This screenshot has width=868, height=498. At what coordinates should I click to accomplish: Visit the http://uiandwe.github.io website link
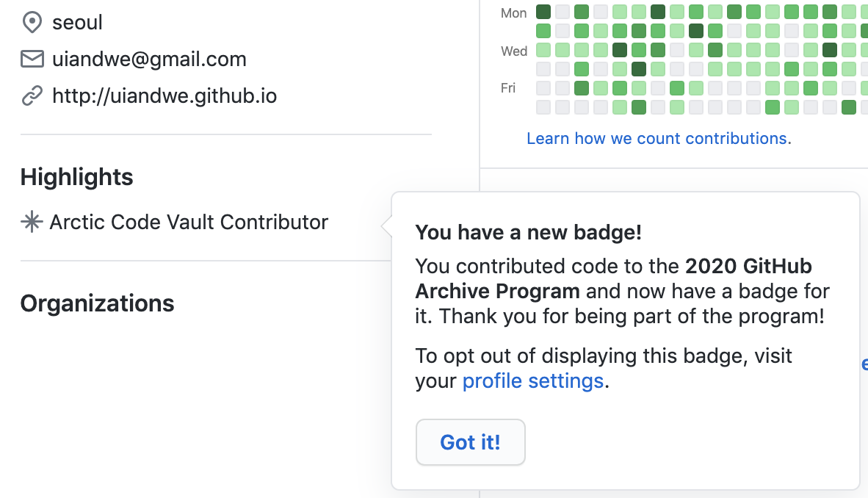tap(164, 96)
